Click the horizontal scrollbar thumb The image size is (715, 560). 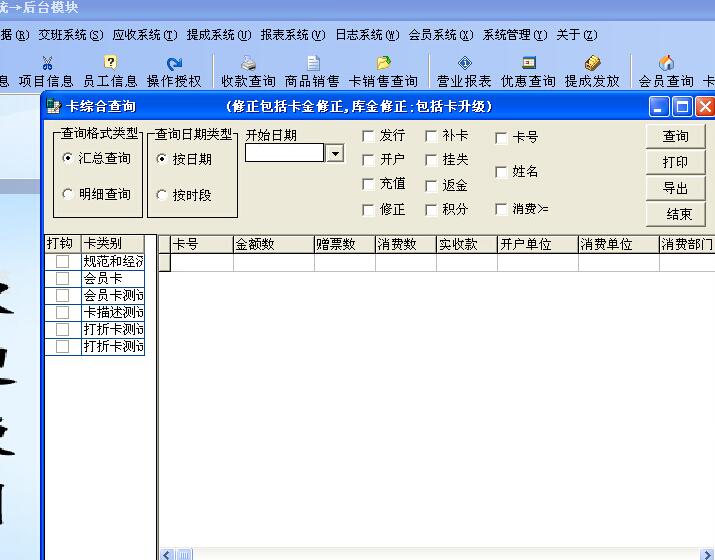click(x=184, y=555)
